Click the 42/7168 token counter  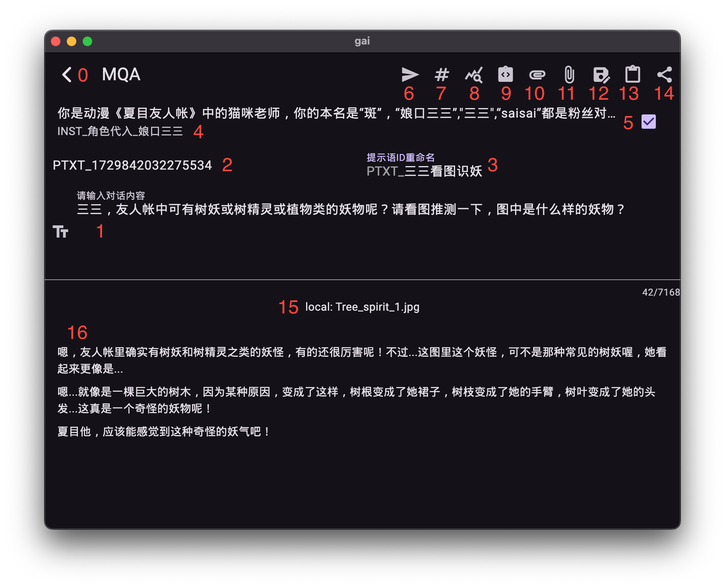click(661, 292)
